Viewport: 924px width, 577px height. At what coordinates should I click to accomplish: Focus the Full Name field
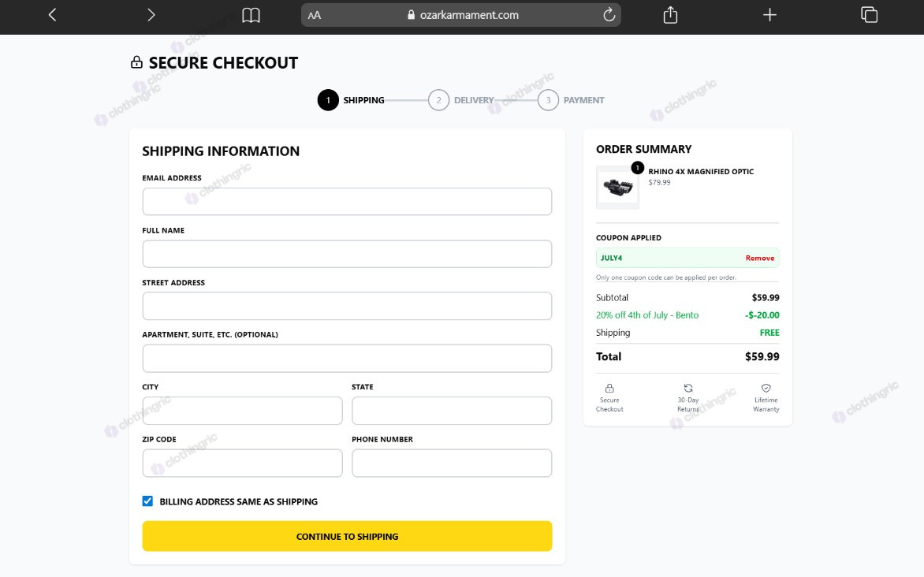347,254
